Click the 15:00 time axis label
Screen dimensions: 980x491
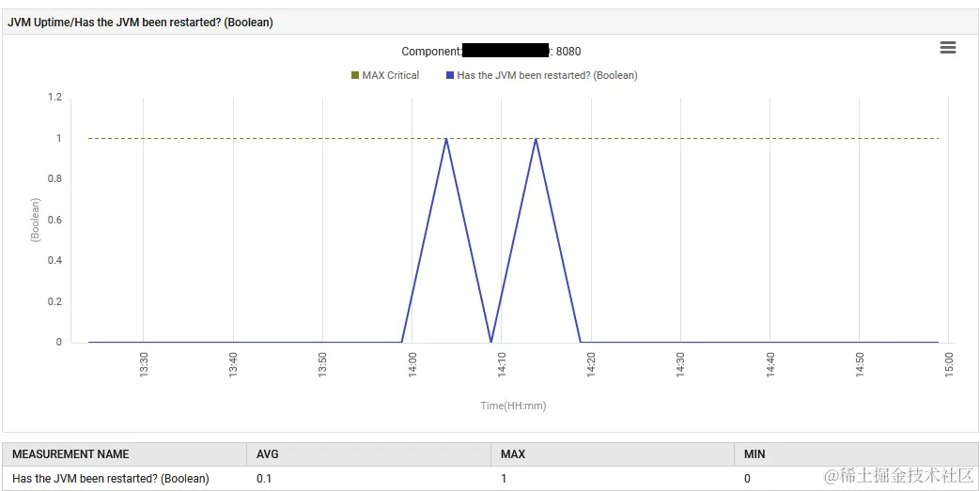coord(949,365)
